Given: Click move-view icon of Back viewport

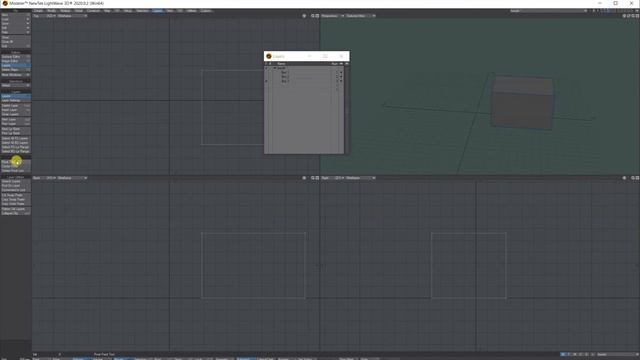Looking at the screenshot, I should [304, 178].
